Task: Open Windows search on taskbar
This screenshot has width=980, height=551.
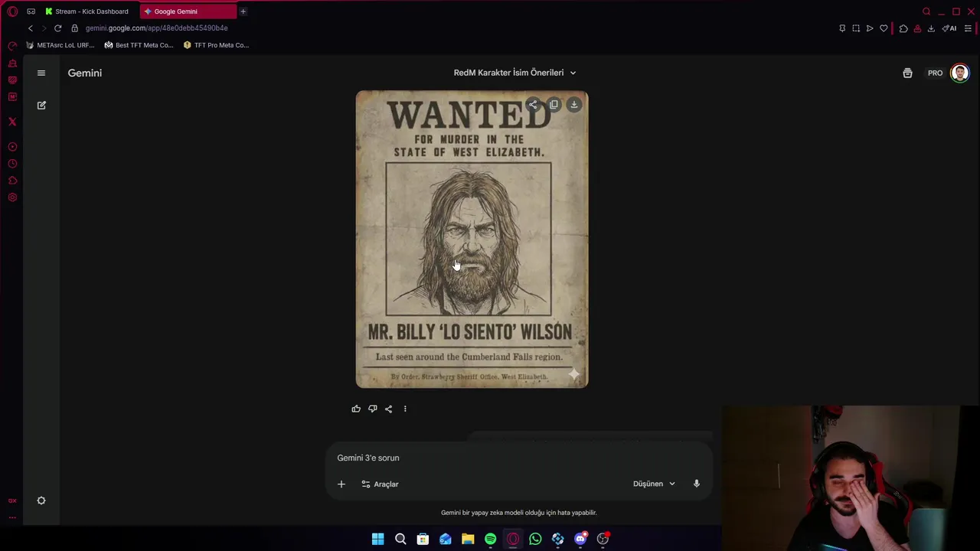Action: click(400, 539)
